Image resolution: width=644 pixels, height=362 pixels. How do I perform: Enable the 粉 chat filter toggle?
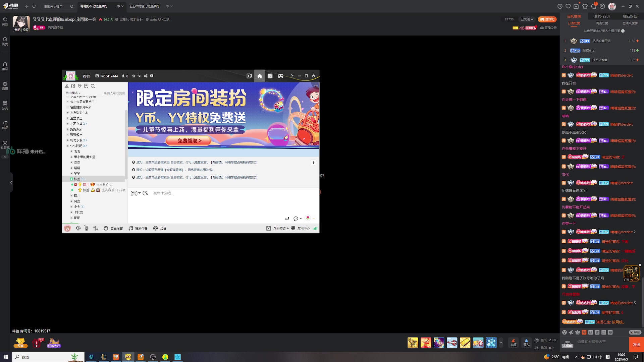point(584,332)
